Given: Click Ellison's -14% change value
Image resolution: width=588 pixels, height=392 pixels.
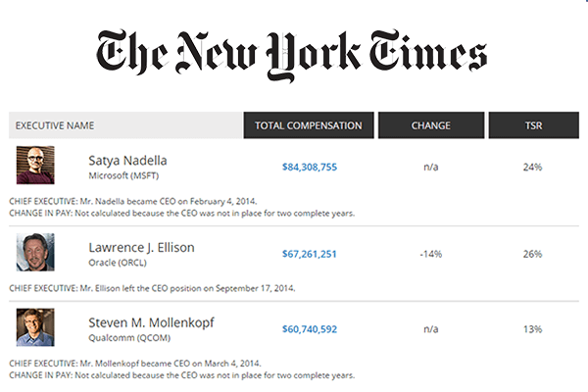Looking at the screenshot, I should tap(431, 254).
